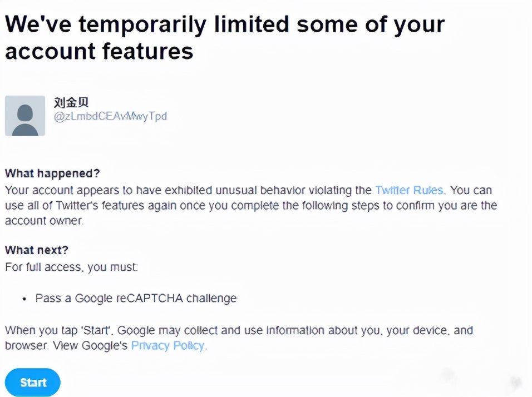
Task: Click the 'What next?' subheading
Action: tap(37, 250)
